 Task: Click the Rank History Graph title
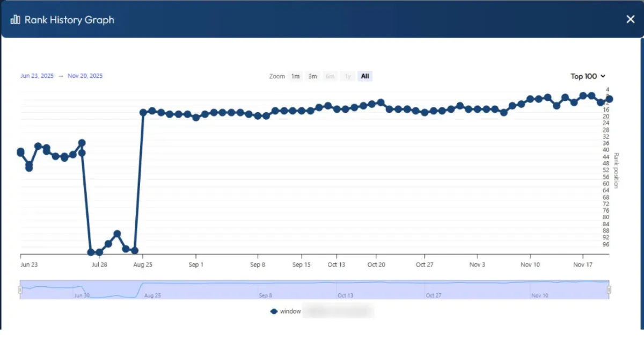[69, 19]
